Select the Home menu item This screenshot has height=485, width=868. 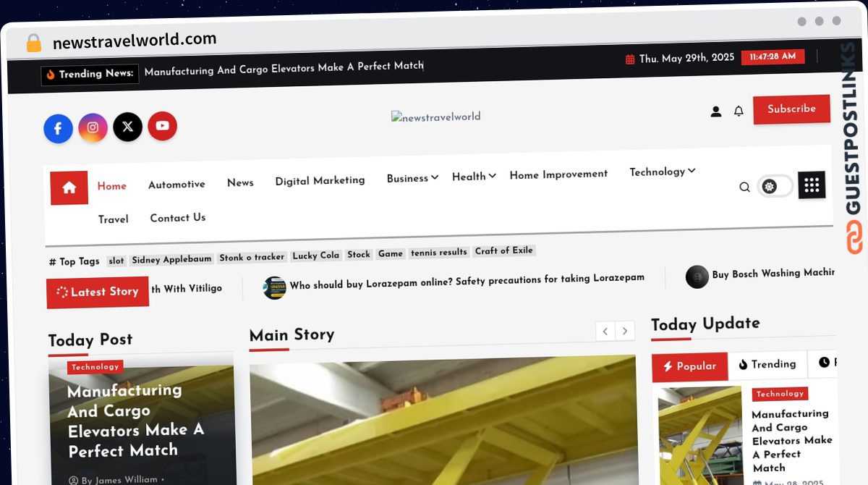click(x=112, y=186)
